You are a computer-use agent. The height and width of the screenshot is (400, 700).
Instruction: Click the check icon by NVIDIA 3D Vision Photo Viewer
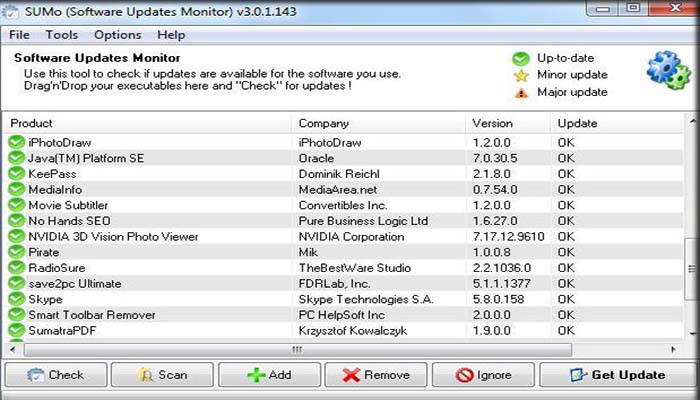pos(17,237)
